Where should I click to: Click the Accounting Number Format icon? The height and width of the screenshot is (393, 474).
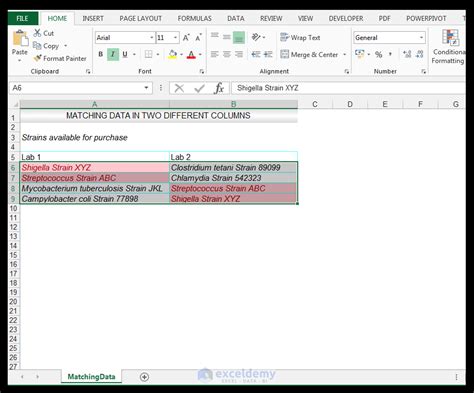pyautogui.click(x=360, y=54)
